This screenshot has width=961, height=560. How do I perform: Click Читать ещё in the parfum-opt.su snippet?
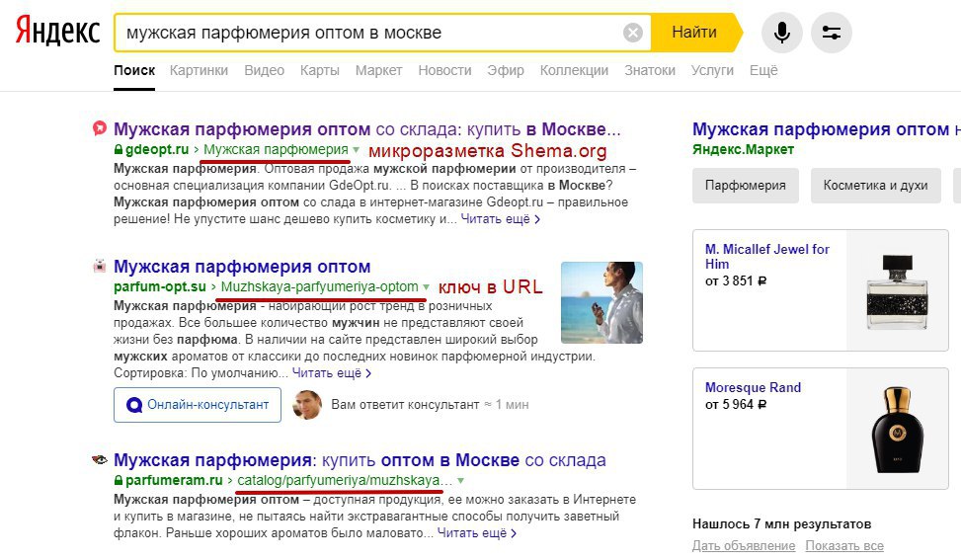point(332,372)
